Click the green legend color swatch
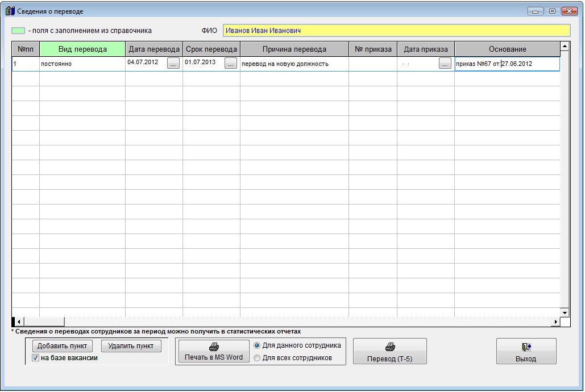Image resolution: width=585 pixels, height=392 pixels. 18,31
